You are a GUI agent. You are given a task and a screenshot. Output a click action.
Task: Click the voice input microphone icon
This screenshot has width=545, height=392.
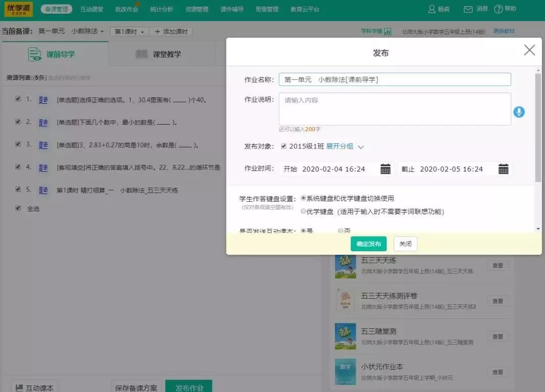[x=519, y=112]
